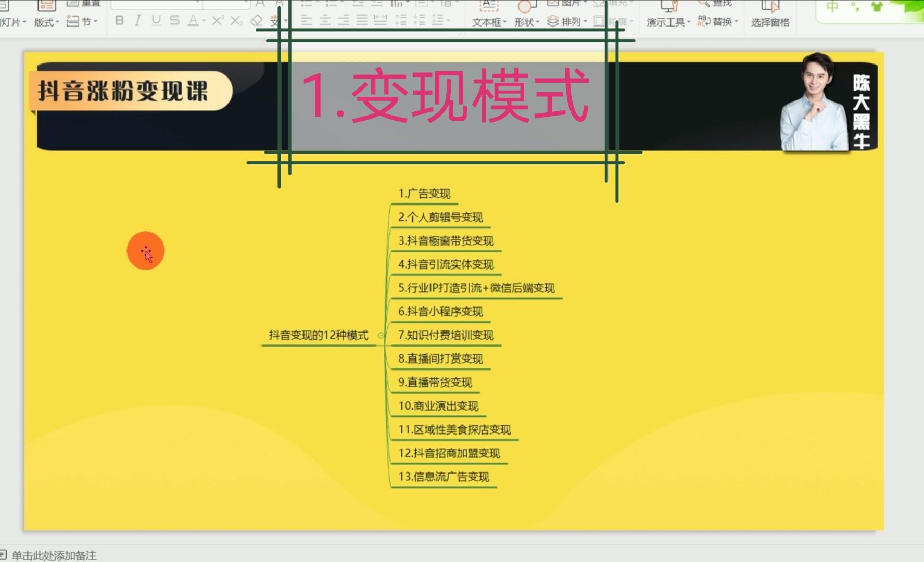The width and height of the screenshot is (924, 562).
Task: Click the 13.信息流广告变现 item
Action: tap(444, 477)
